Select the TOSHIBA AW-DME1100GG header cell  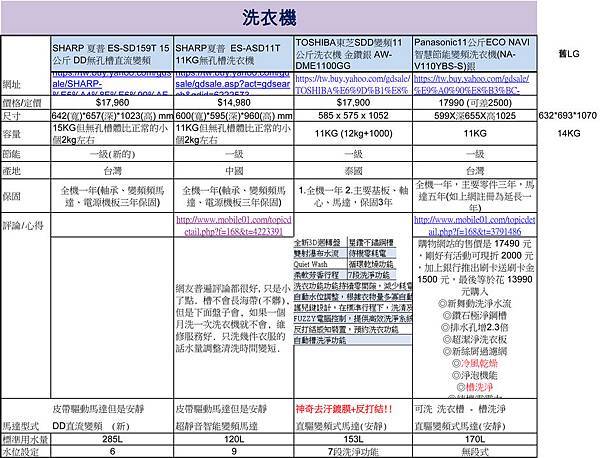click(x=353, y=54)
